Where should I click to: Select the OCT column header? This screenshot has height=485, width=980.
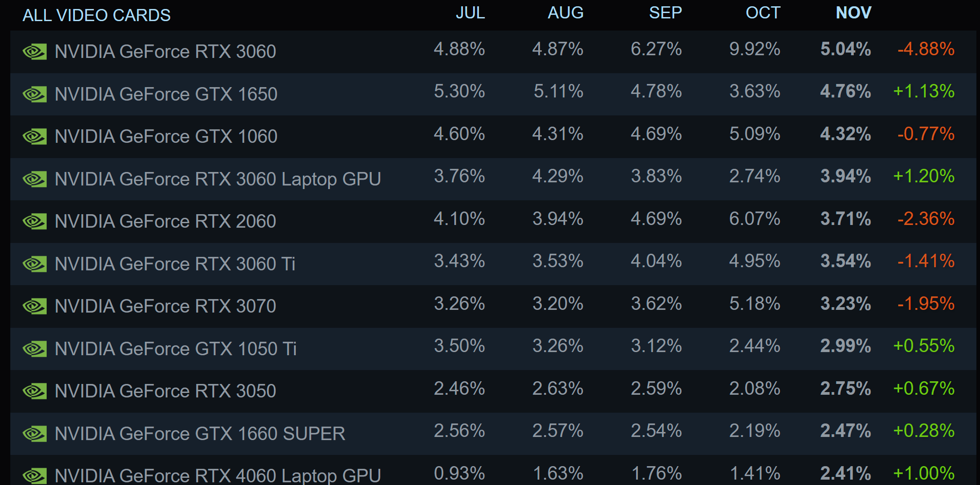[763, 13]
